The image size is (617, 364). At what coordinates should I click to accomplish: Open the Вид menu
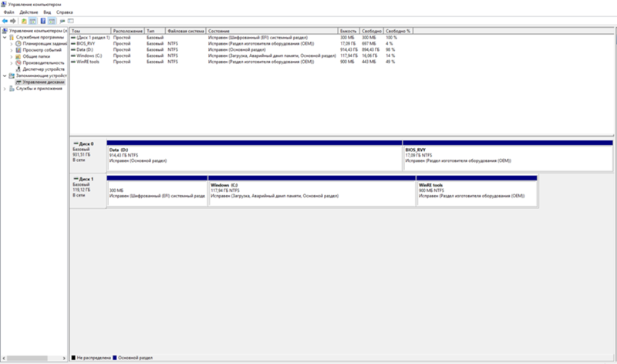[47, 12]
